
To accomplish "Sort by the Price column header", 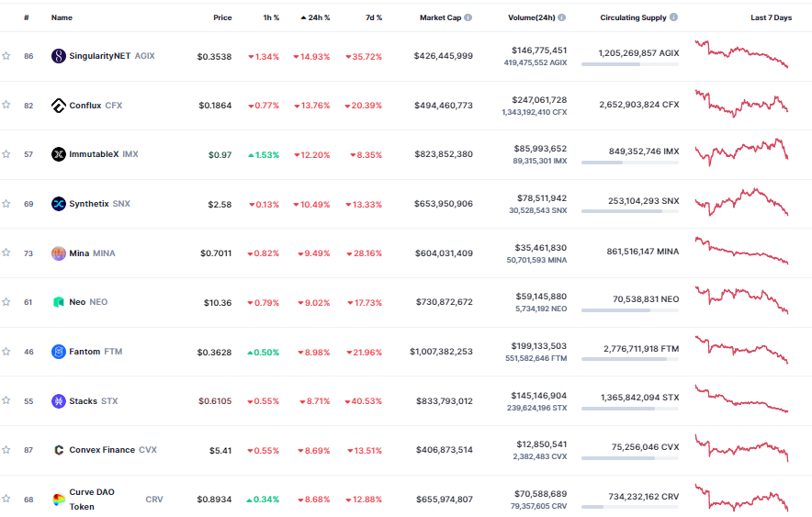I will pos(222,17).
